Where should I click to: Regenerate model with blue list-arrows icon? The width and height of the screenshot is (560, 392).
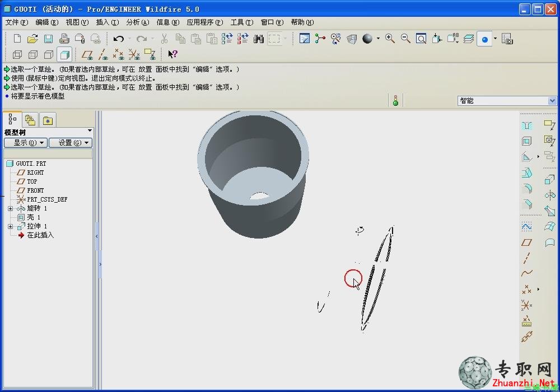coord(227,38)
